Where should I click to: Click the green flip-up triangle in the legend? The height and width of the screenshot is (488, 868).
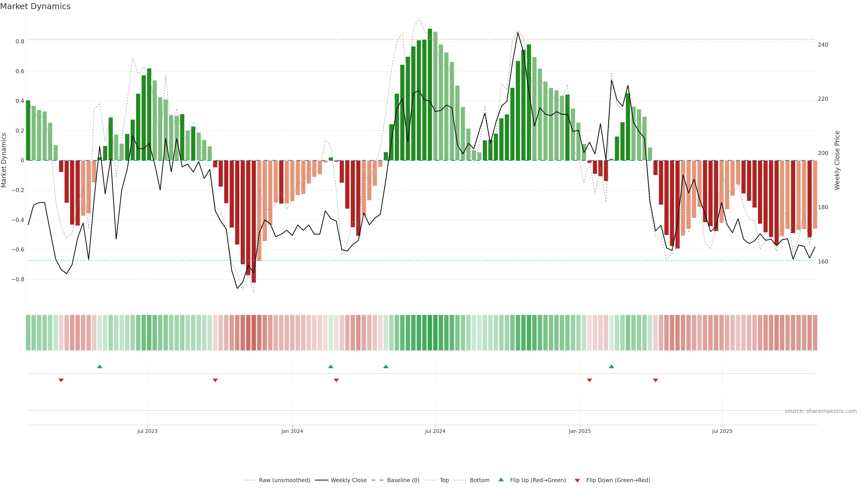tap(501, 480)
